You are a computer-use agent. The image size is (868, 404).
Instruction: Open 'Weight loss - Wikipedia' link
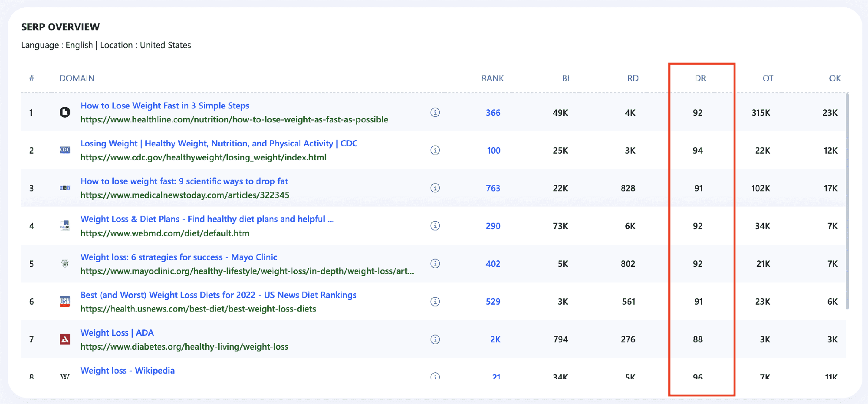(x=128, y=370)
